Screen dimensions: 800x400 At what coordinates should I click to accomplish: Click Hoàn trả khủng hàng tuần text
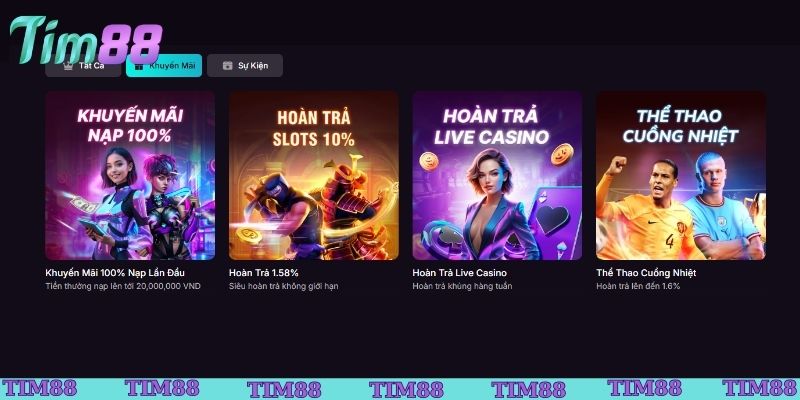[462, 286]
